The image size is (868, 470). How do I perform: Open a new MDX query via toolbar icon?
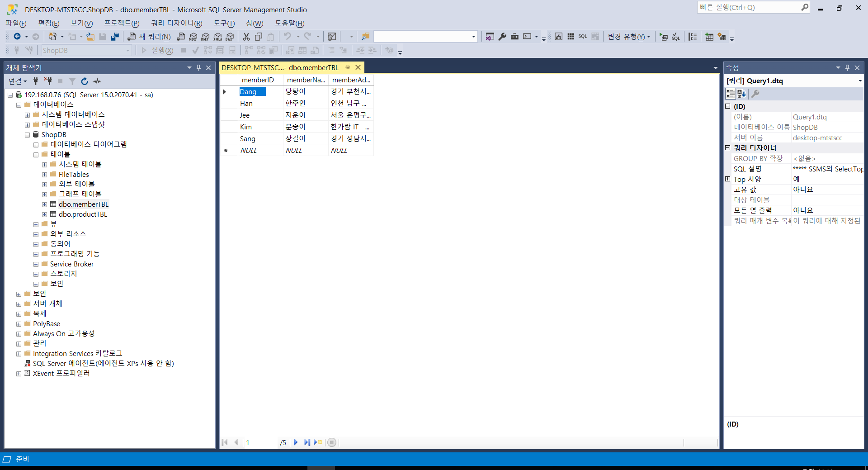193,37
